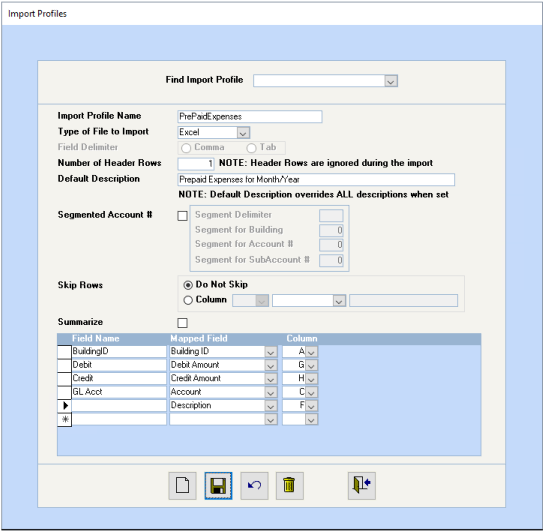This screenshot has width=545, height=531.
Task: Click the Number of Header Rows field
Action: [x=196, y=163]
